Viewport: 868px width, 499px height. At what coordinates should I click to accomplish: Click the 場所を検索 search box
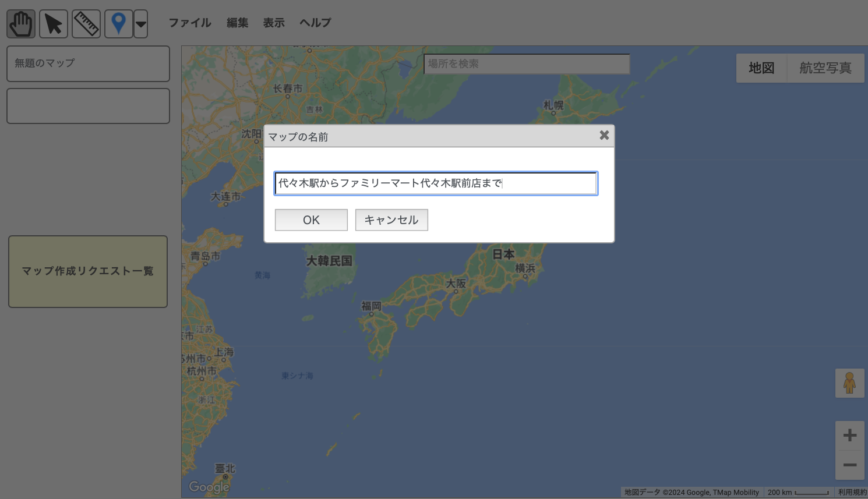pyautogui.click(x=527, y=64)
